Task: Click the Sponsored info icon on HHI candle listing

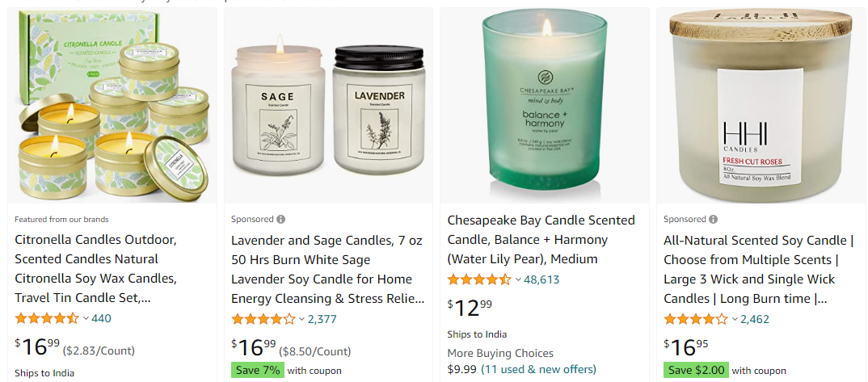Action: click(713, 220)
